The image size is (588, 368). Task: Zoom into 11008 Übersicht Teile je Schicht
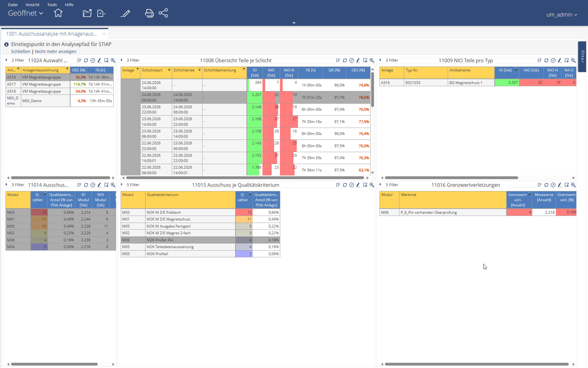point(372,60)
